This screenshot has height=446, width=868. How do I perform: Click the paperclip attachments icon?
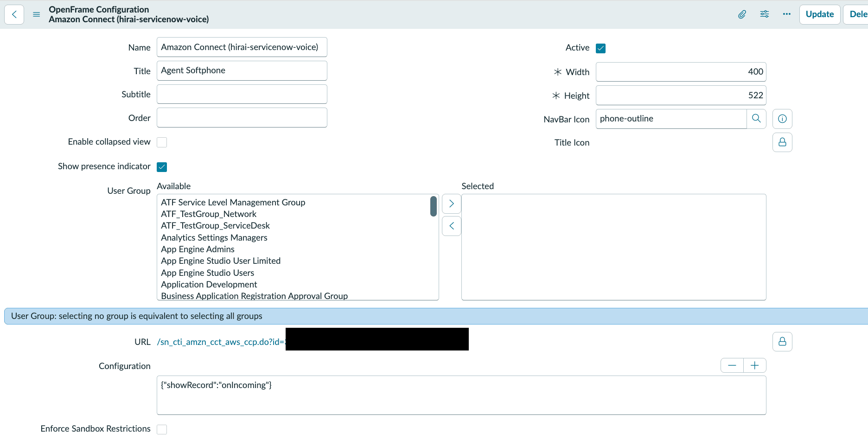742,14
